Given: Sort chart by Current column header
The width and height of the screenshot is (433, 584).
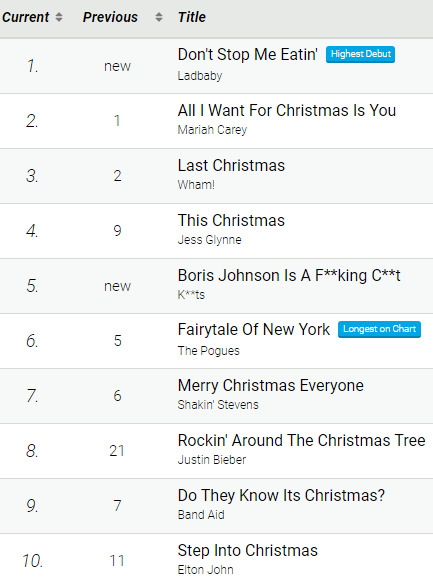Looking at the screenshot, I should click(x=25, y=17).
